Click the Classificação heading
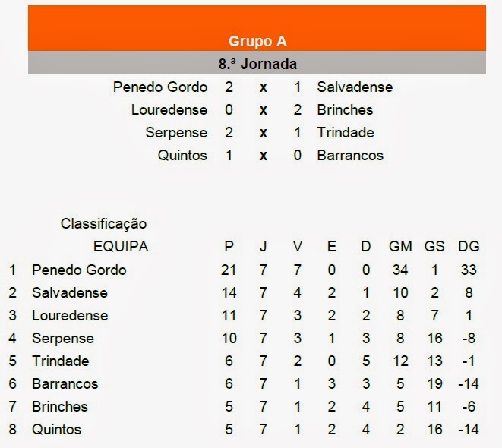Image resolution: width=502 pixels, height=448 pixels. (104, 224)
